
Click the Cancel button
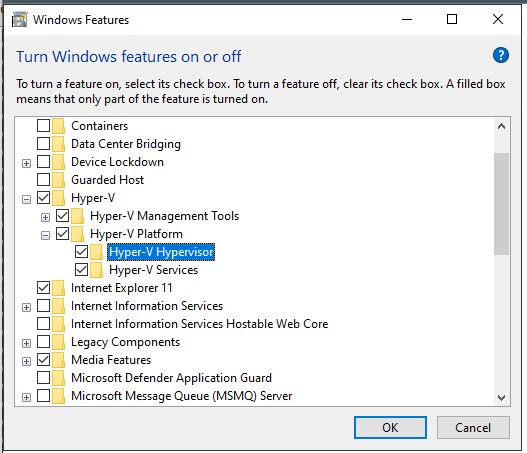click(473, 427)
